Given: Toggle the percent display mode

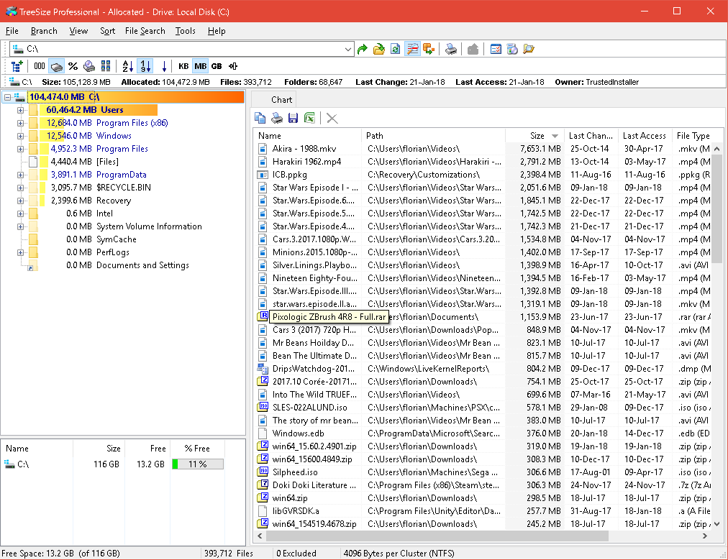Looking at the screenshot, I should click(73, 66).
